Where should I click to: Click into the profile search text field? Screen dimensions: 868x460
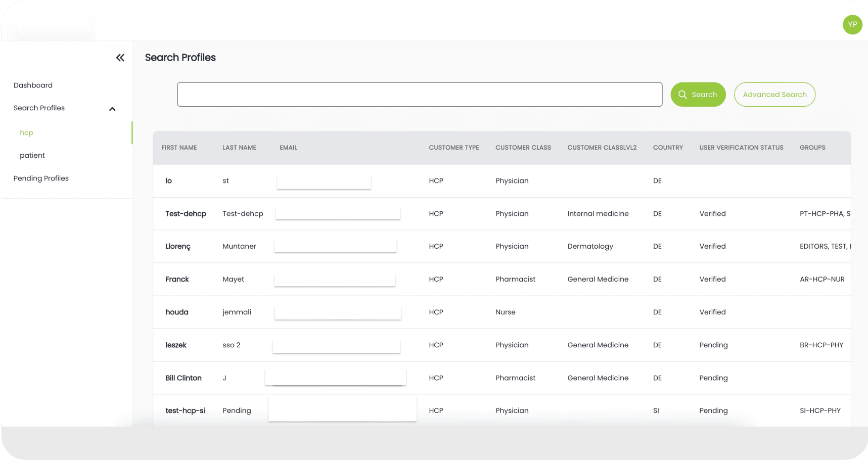point(419,95)
